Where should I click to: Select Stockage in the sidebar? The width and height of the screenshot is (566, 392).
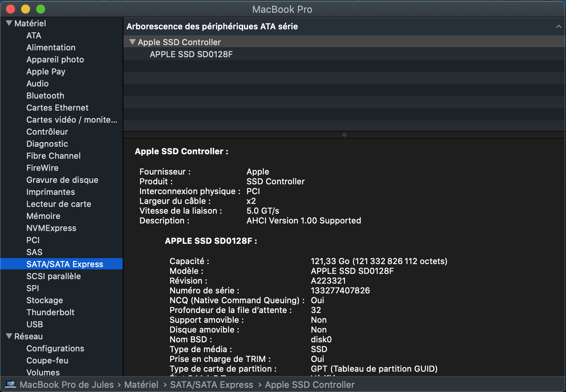click(x=44, y=300)
